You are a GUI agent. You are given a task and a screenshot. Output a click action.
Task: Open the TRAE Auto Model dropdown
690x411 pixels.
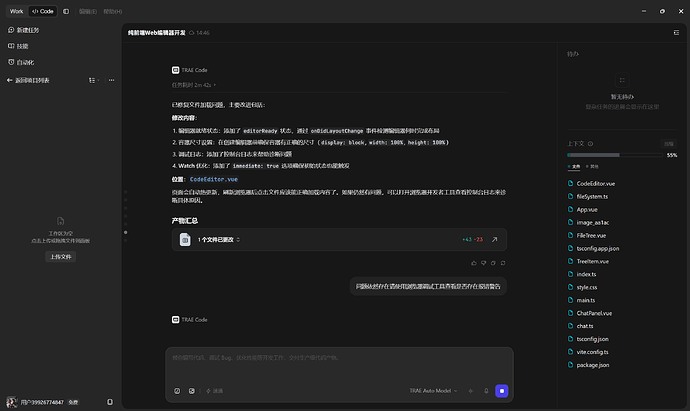pyautogui.click(x=433, y=391)
